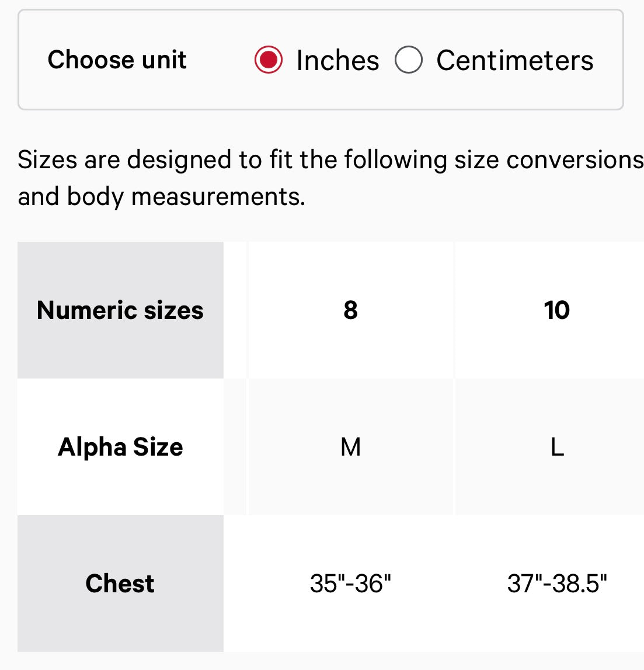This screenshot has height=670, width=644.
Task: Click the narrow gap column beside Numeric sizes
Action: coord(235,310)
